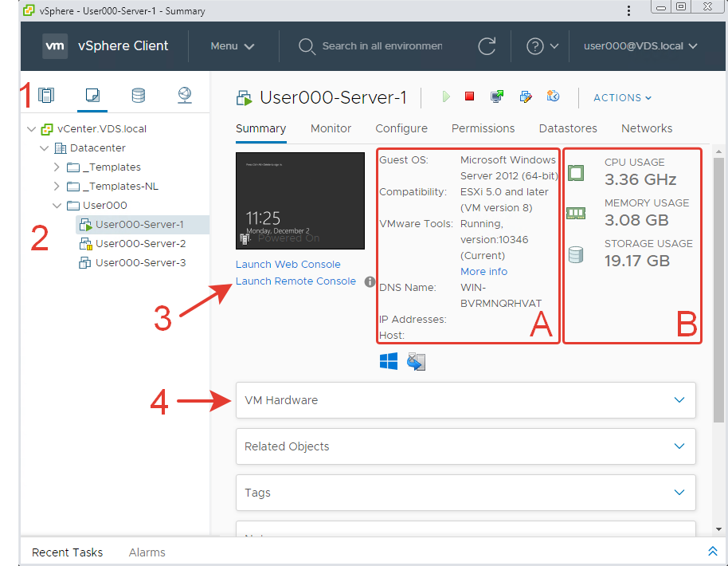Click the 3.08 GB memory usage value

point(636,220)
